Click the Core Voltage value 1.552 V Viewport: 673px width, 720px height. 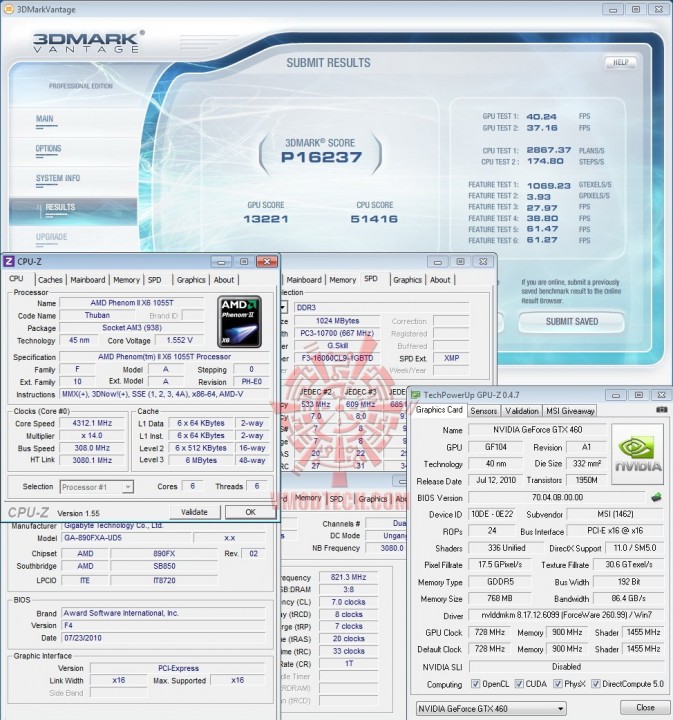click(179, 340)
